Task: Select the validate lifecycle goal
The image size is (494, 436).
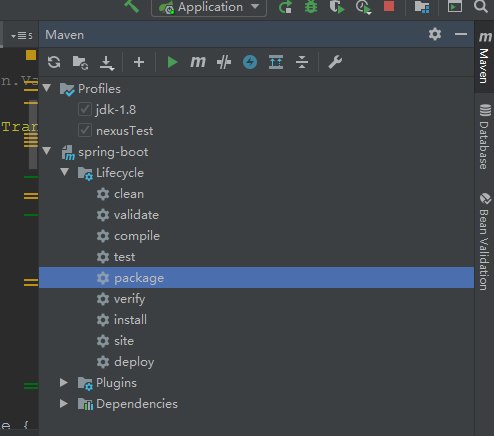Action: (256, 215)
